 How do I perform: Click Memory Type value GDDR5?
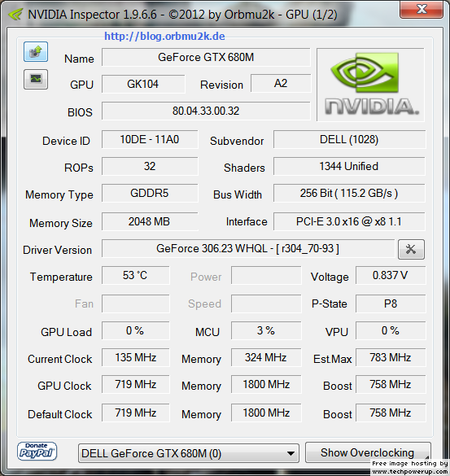150,193
